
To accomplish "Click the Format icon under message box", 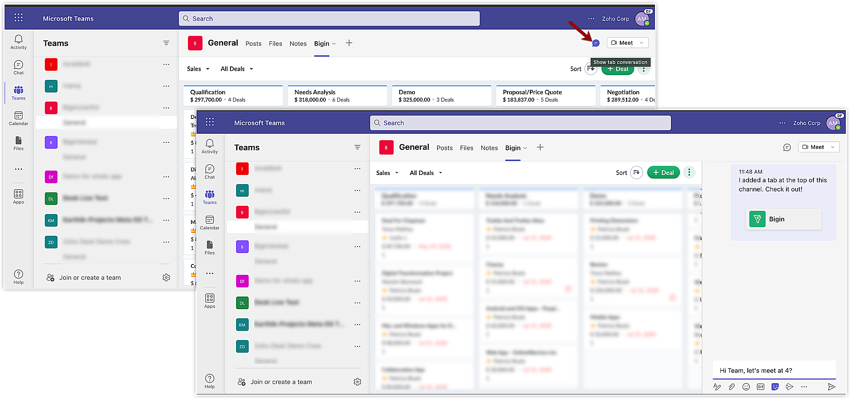I will (717, 387).
